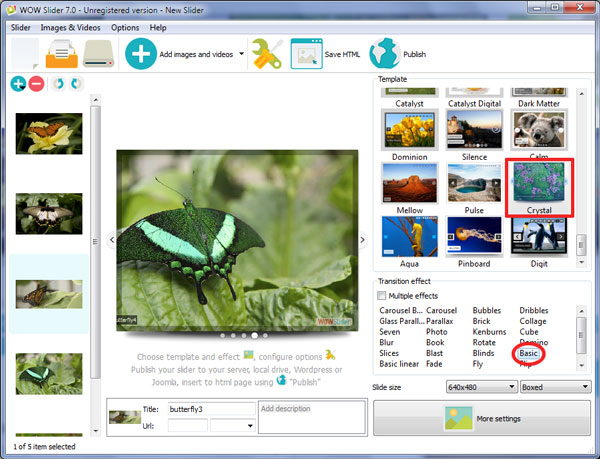Open the Images & Videos menu
Image resolution: width=600 pixels, height=459 pixels.
point(70,28)
